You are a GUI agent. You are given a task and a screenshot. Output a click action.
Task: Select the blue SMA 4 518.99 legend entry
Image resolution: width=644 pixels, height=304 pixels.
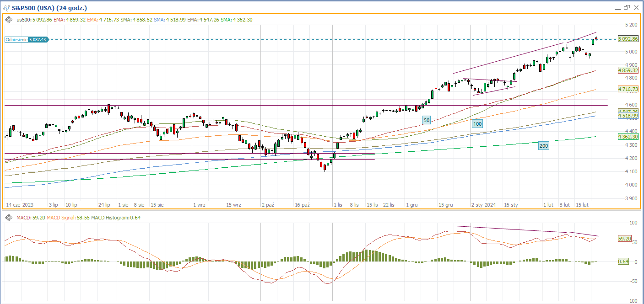pyautogui.click(x=170, y=20)
